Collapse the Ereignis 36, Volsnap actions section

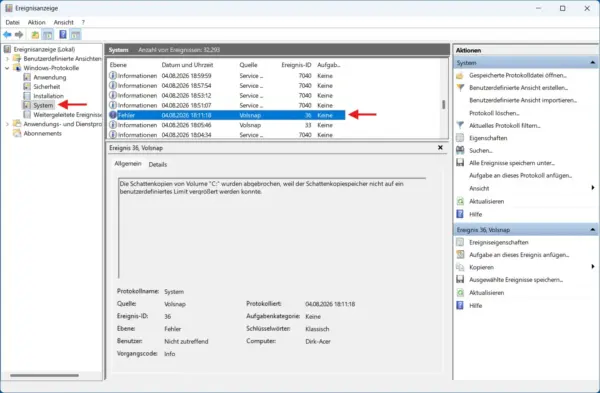[593, 230]
